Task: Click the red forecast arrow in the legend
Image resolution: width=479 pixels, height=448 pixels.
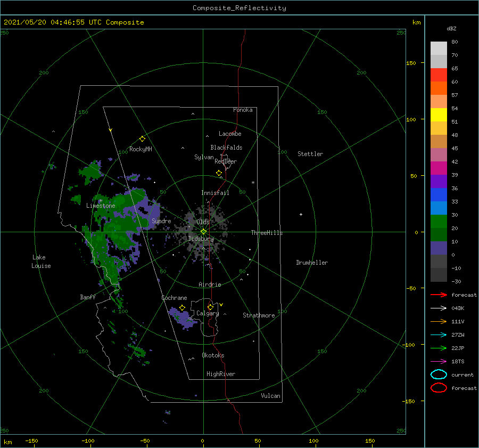Action: [439, 295]
